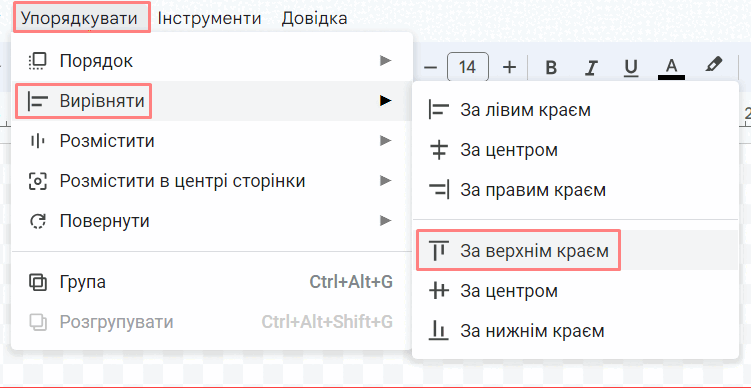Expand the arrow next to Розмістити
The width and height of the screenshot is (751, 388).
click(386, 141)
